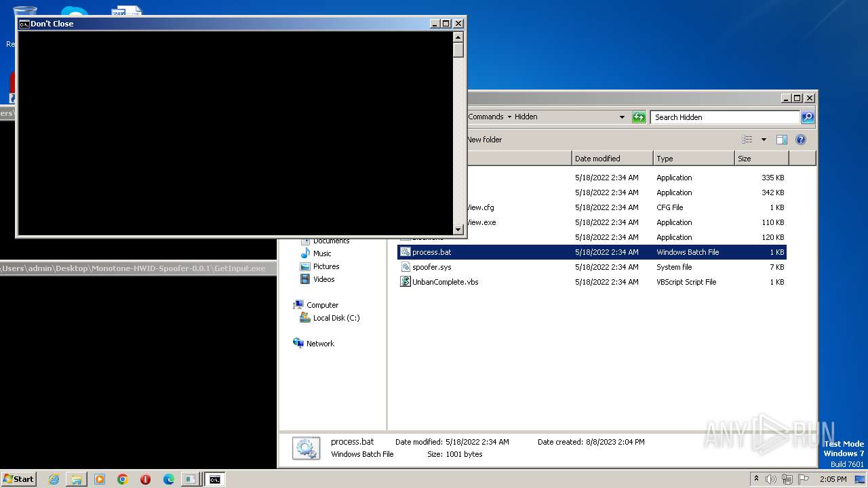Click the process.bat details pane icon
Screen dimensions: 868x488
point(306,448)
